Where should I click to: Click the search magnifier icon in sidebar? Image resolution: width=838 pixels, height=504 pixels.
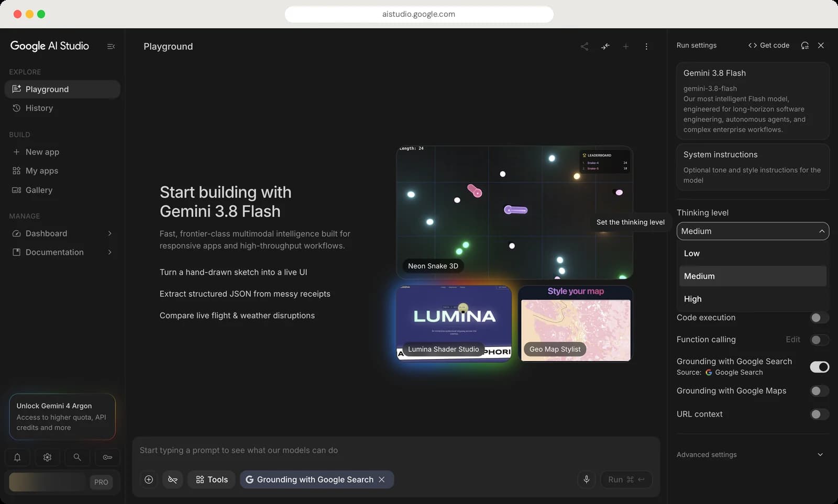[x=77, y=457]
